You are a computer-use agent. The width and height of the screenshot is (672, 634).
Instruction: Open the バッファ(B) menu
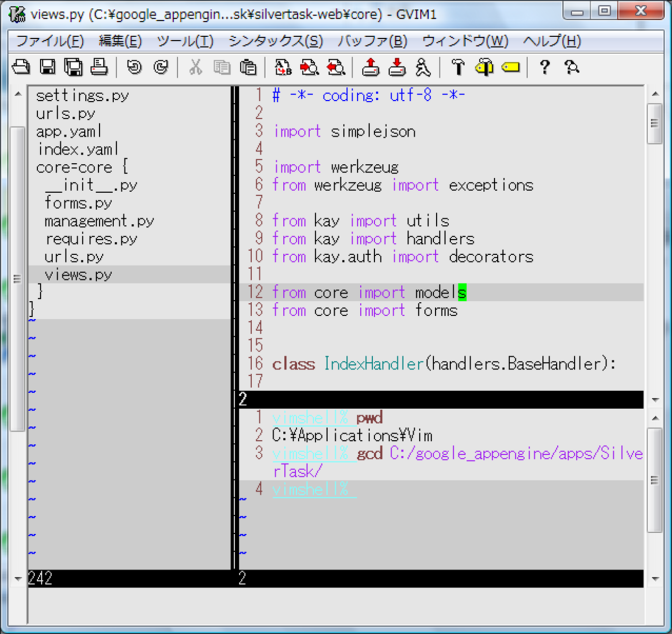(x=372, y=41)
